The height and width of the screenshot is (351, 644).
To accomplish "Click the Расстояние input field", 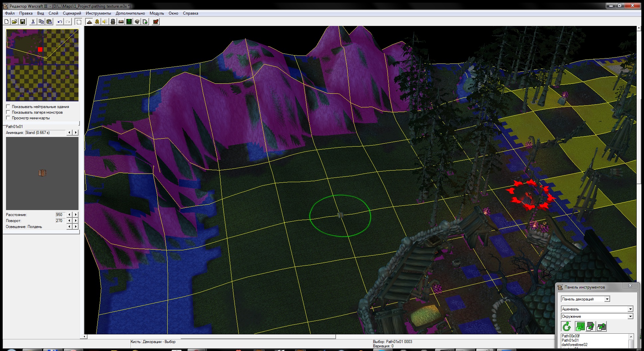I will 61,215.
